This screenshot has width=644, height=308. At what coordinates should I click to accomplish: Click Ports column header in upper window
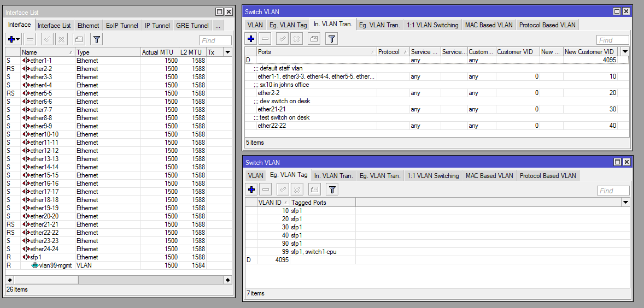(x=317, y=51)
